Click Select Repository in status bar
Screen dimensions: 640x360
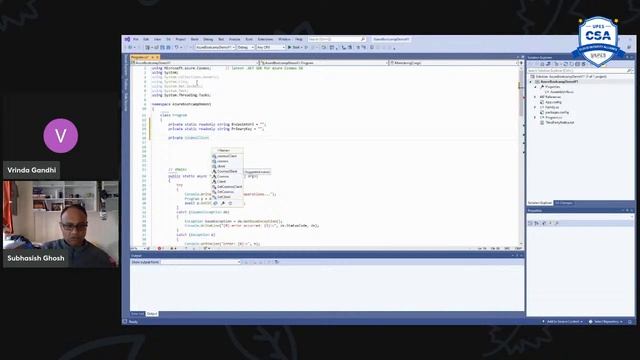[606, 322]
